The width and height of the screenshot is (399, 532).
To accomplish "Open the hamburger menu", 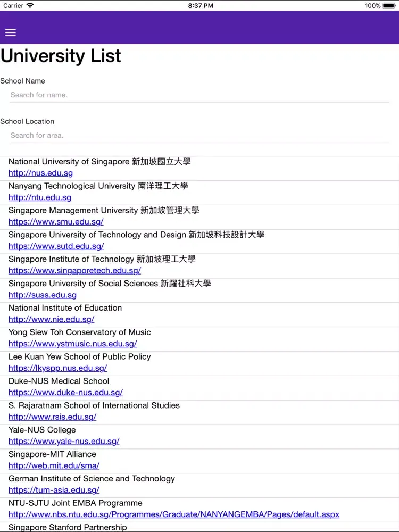I will click(11, 32).
